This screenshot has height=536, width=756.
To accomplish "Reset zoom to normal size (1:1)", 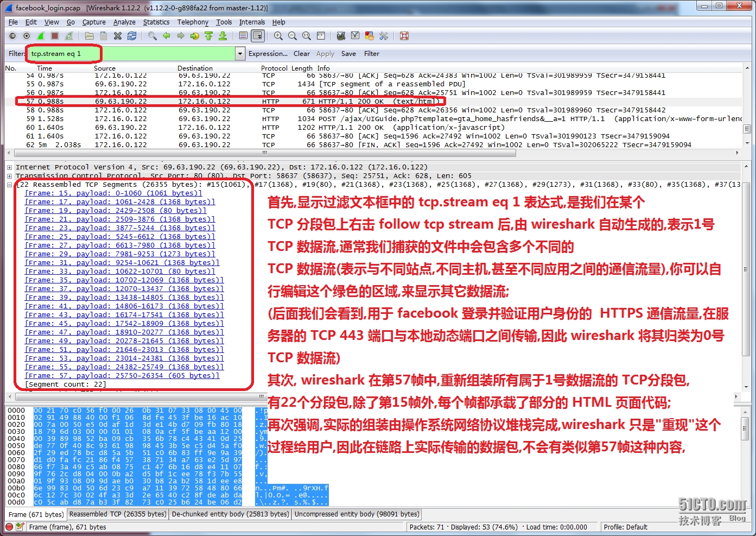I will [307, 36].
